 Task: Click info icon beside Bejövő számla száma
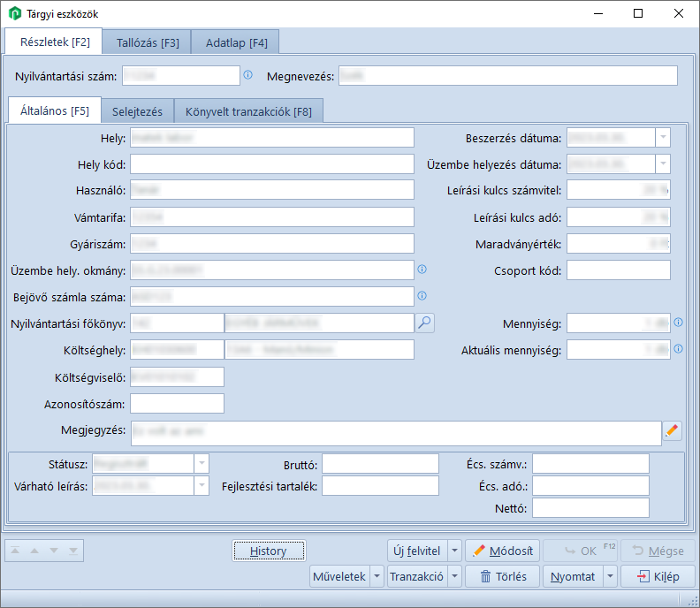422,296
